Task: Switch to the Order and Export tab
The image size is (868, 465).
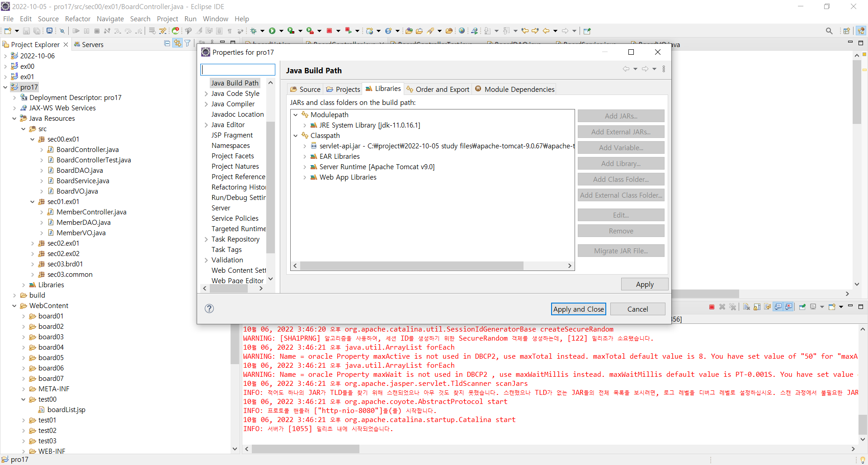Action: (438, 89)
